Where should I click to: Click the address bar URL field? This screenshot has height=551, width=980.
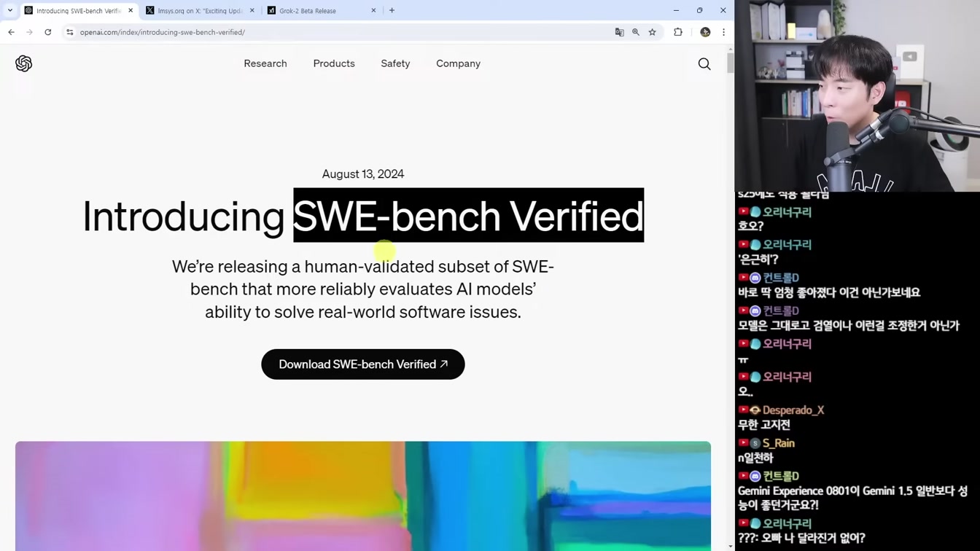[x=343, y=32]
